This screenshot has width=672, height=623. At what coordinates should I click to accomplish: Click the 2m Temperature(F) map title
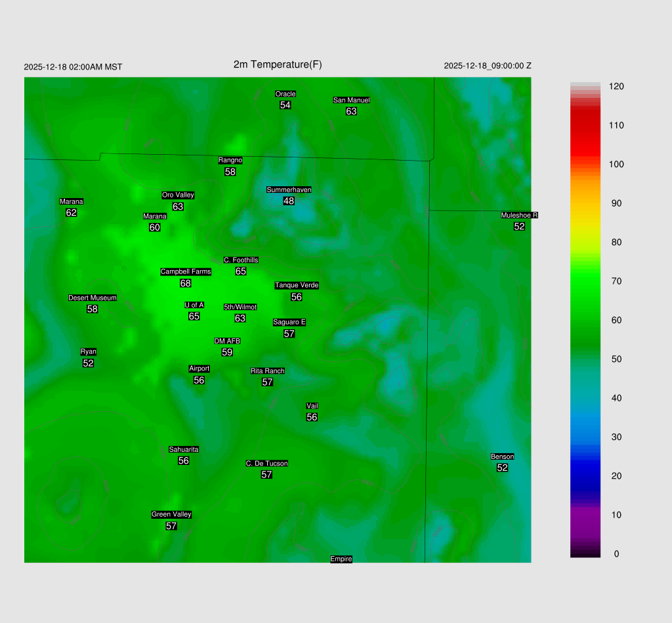pyautogui.click(x=278, y=64)
